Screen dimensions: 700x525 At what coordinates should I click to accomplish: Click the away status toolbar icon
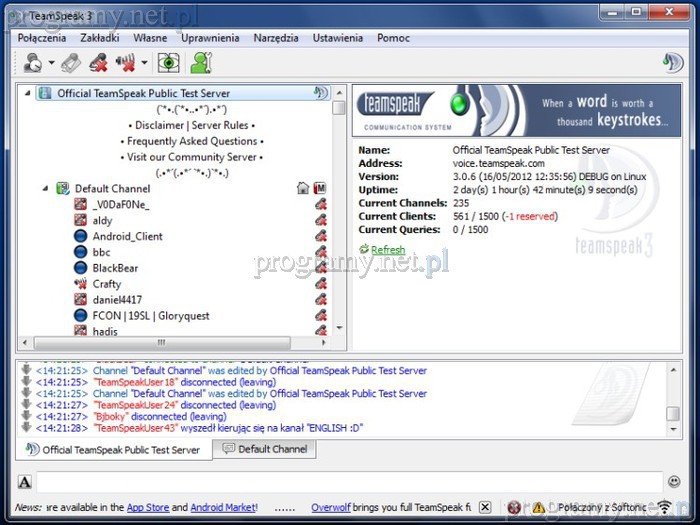[31, 63]
